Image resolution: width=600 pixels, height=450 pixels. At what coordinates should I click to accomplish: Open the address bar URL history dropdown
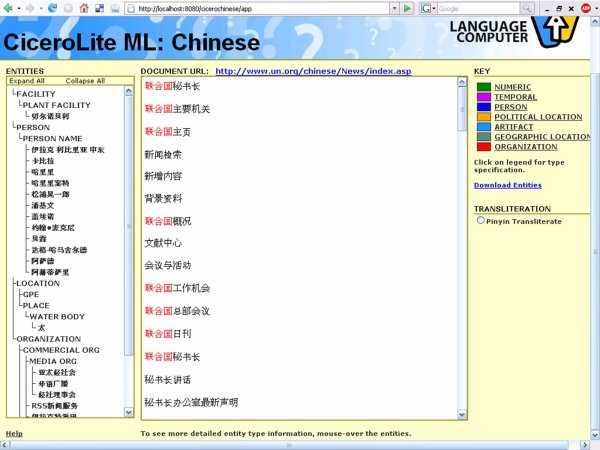(395, 8)
